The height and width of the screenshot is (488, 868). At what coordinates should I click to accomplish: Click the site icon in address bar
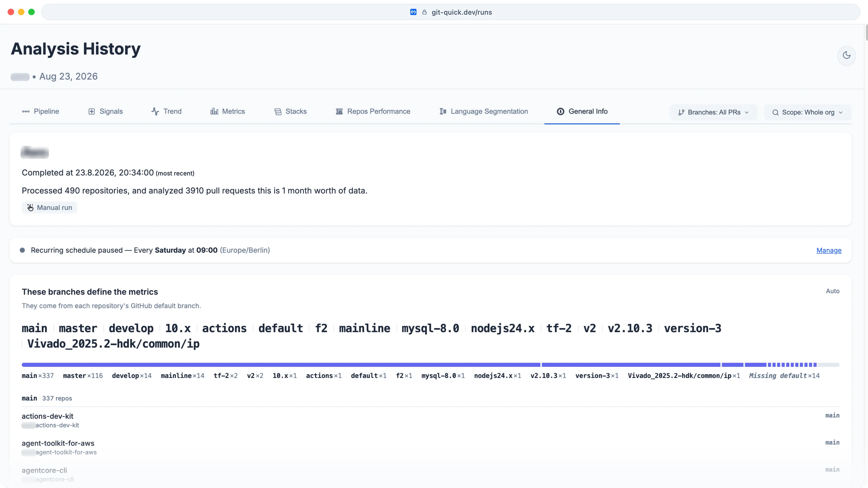(x=413, y=12)
